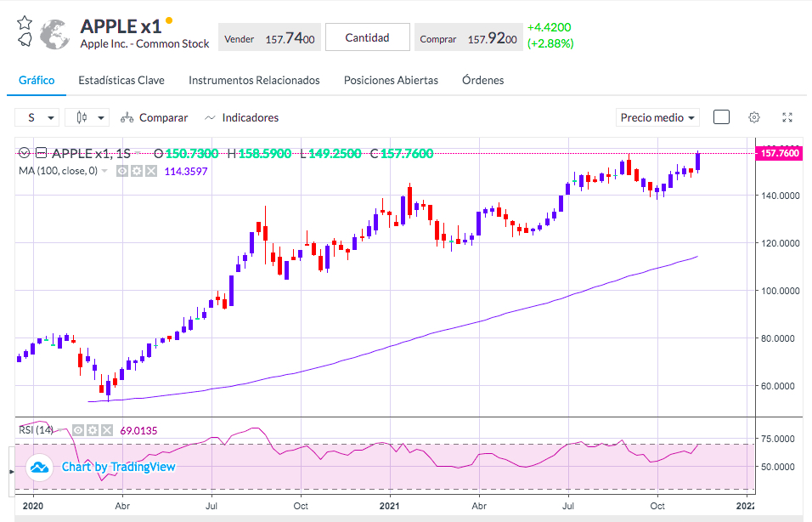Add Apple to favorites with the star icon
This screenshot has width=812, height=522.
(25, 23)
